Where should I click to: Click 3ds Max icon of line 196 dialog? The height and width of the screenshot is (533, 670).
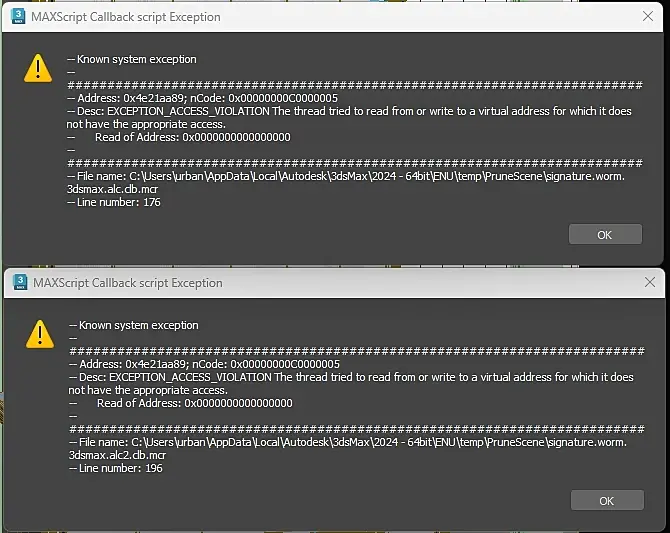pos(20,283)
